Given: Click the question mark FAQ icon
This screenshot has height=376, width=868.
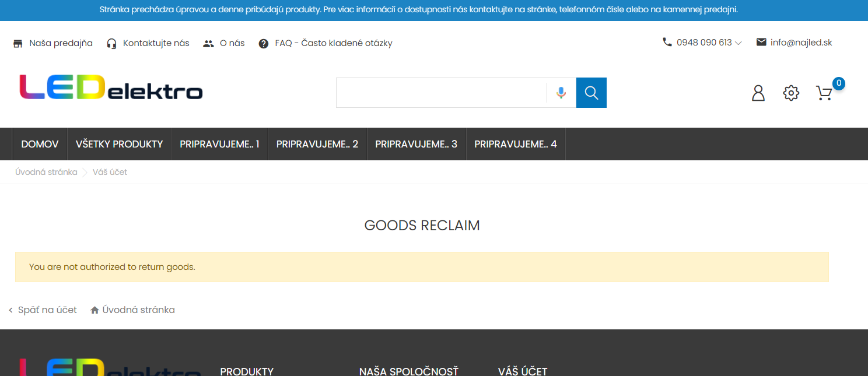Looking at the screenshot, I should (264, 43).
